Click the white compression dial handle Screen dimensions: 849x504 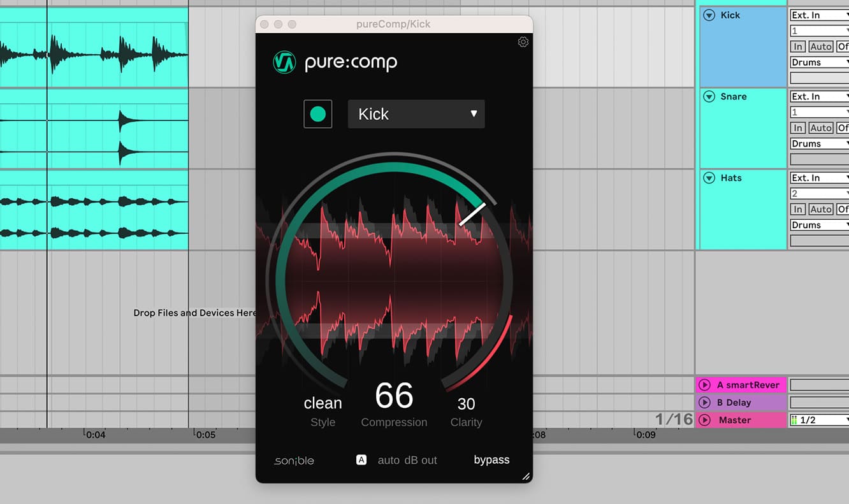click(472, 214)
